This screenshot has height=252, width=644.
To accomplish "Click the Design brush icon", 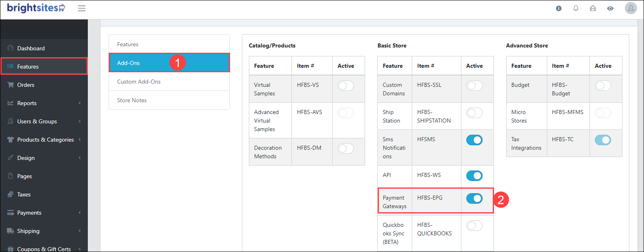I will click(x=11, y=158).
